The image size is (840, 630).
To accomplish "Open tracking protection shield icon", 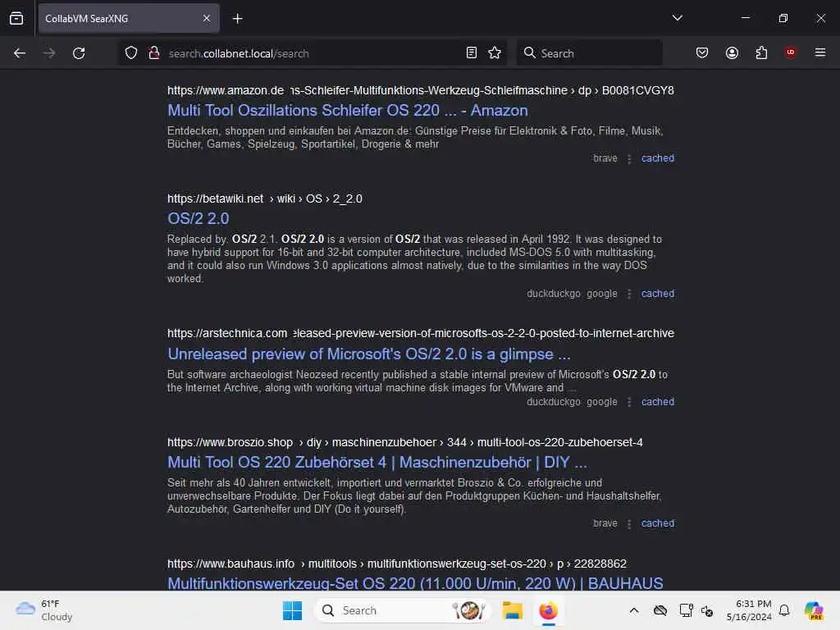I will click(x=131, y=53).
